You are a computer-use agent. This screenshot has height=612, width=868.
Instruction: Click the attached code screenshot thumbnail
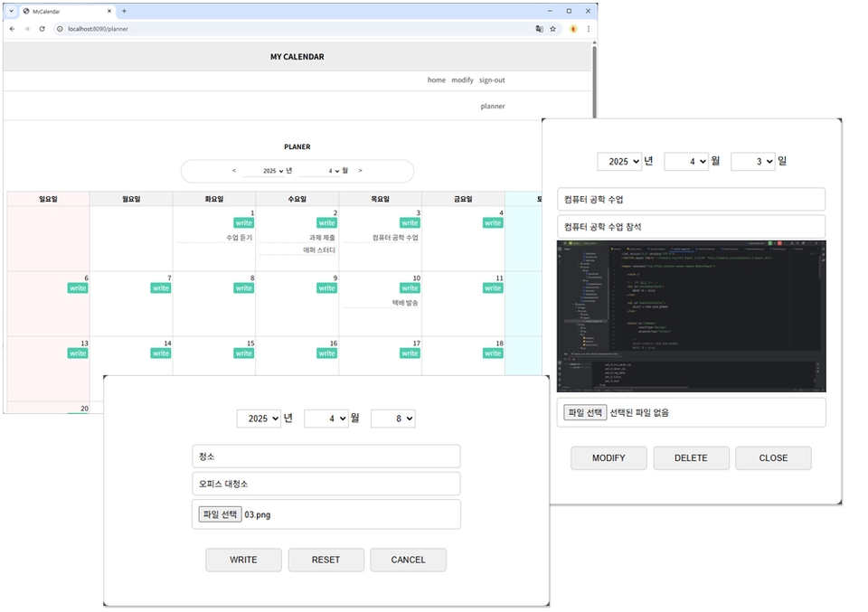692,316
